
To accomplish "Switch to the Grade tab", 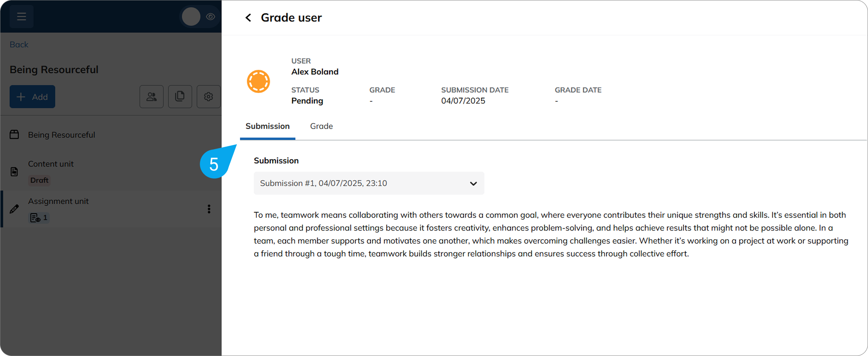I will [x=321, y=126].
